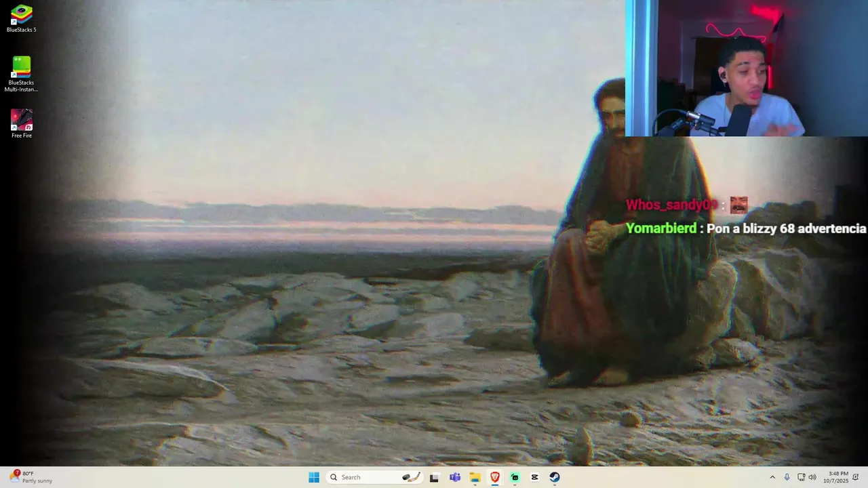Expand the hidden system tray icons
The width and height of the screenshot is (868, 488).
(x=772, y=477)
